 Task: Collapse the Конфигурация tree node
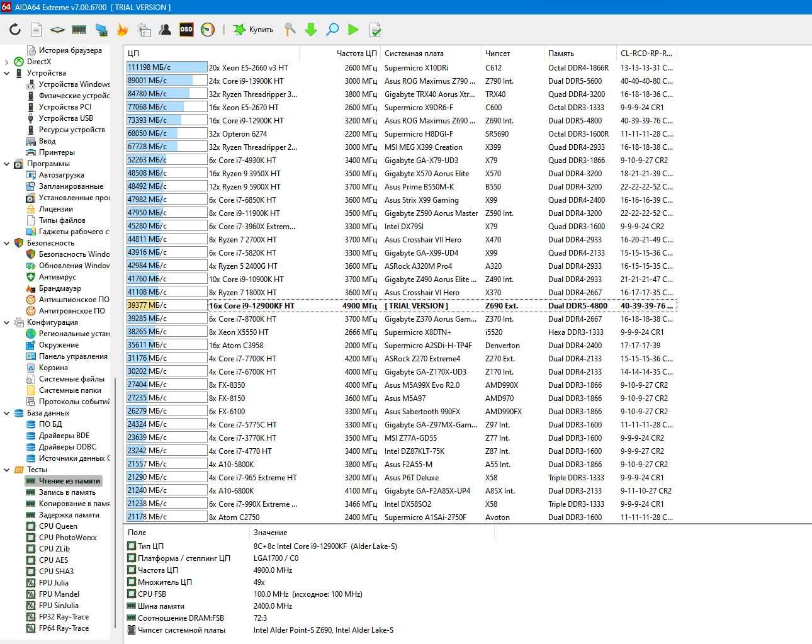pos(7,322)
